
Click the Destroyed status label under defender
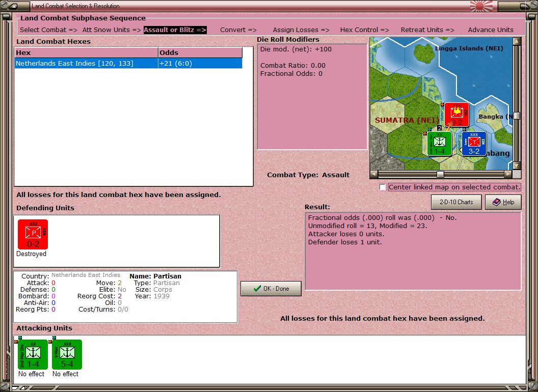pos(31,254)
